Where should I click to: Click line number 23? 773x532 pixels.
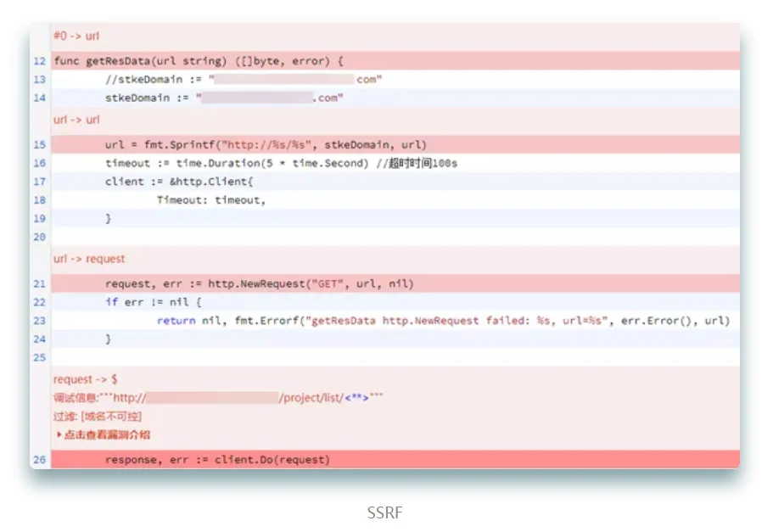(39, 321)
